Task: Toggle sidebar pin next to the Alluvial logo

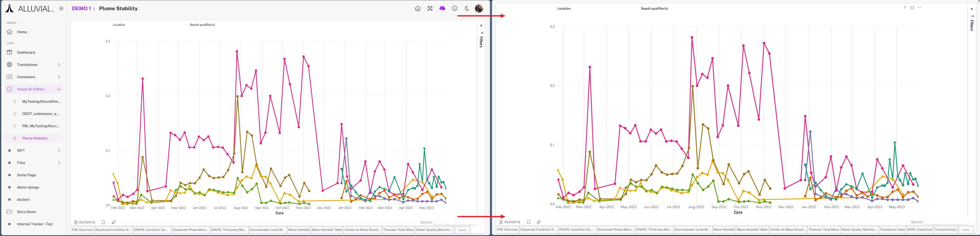Action: 61,8
